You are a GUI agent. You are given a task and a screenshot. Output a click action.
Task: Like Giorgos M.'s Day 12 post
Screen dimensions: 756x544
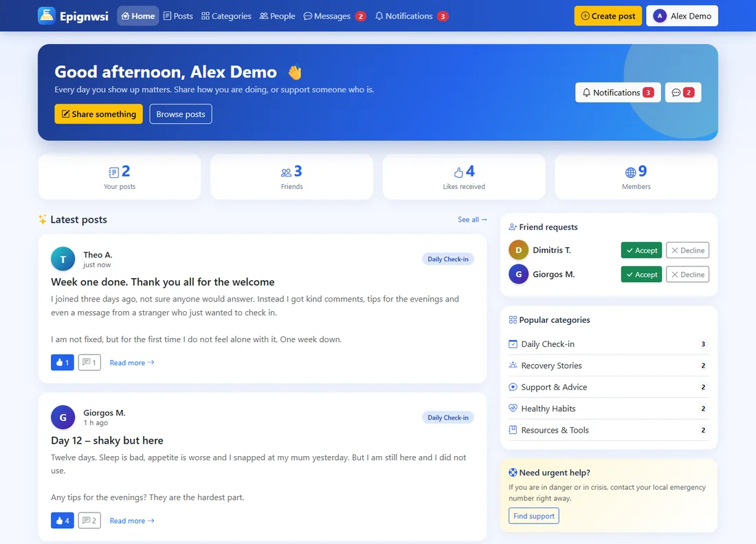(x=62, y=521)
